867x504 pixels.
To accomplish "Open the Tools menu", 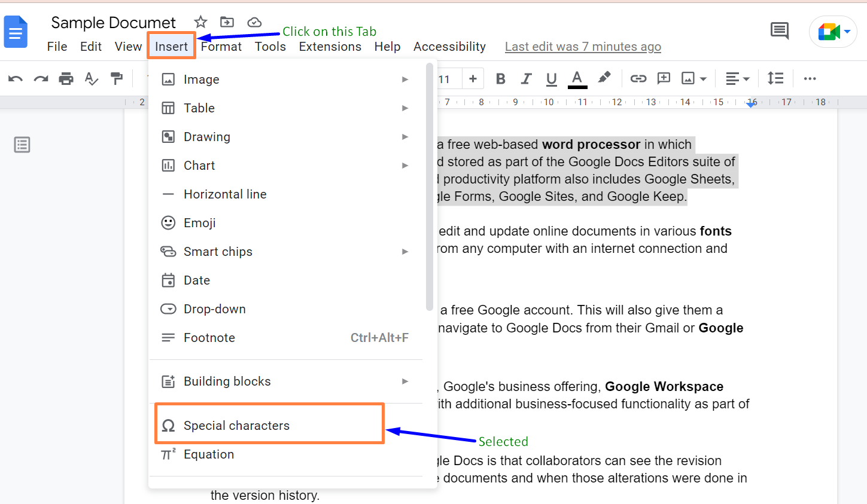I will point(270,47).
